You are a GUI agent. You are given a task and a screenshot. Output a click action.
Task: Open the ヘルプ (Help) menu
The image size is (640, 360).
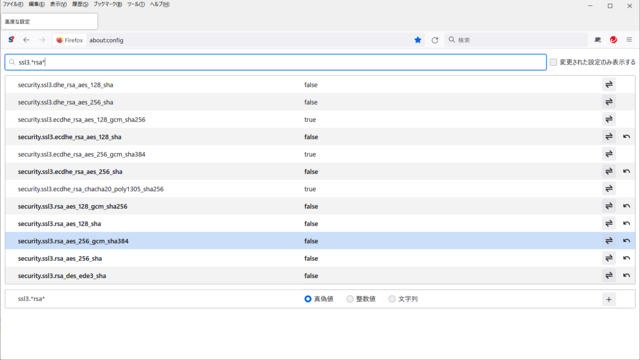pos(160,4)
